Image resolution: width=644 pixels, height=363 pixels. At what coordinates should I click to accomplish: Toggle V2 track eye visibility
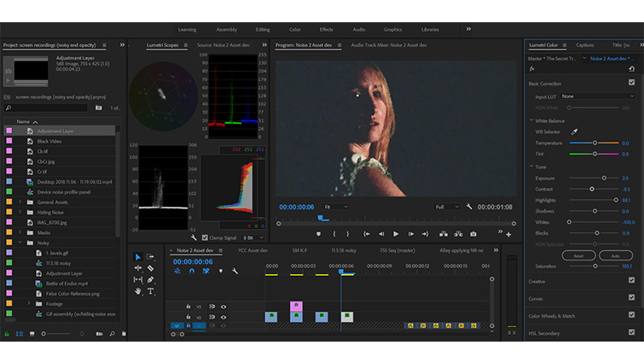(x=223, y=318)
